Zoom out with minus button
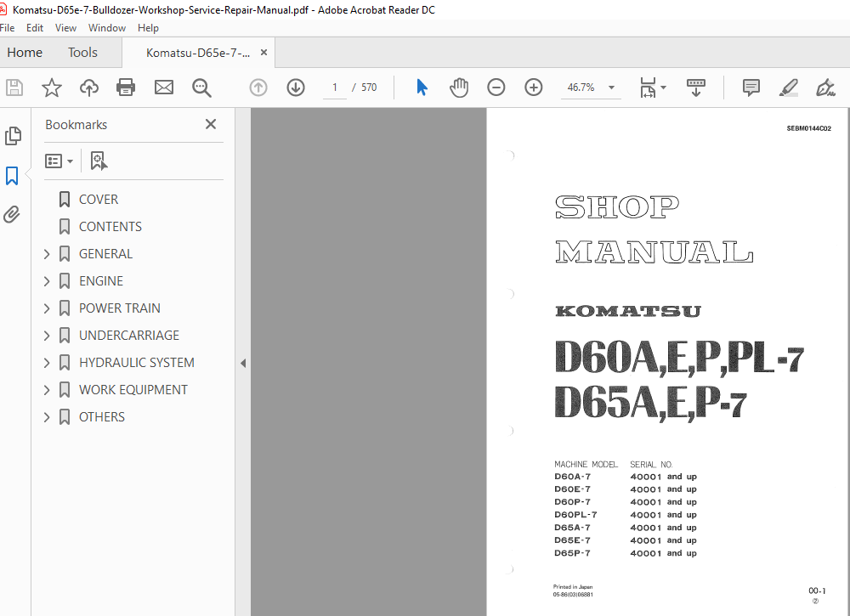Image resolution: width=850 pixels, height=616 pixels. pyautogui.click(x=496, y=88)
